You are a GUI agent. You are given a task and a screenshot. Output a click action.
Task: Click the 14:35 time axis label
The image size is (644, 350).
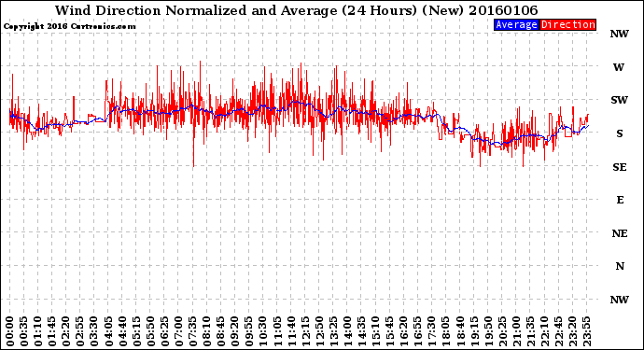coord(361,331)
